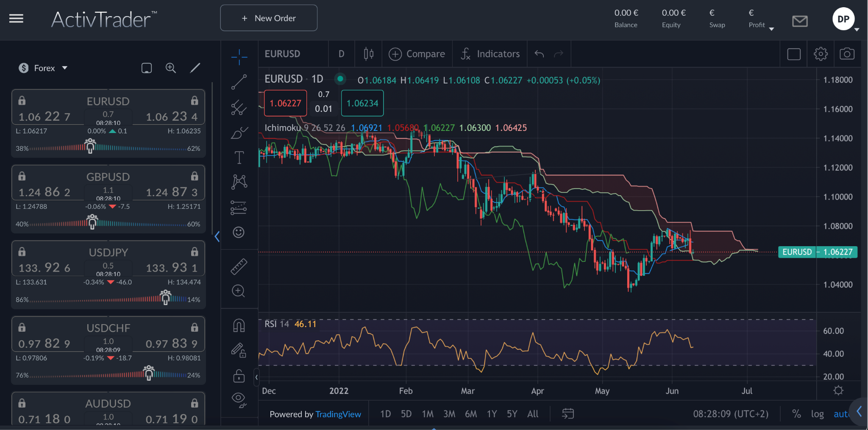Open the TradingView link

point(338,414)
